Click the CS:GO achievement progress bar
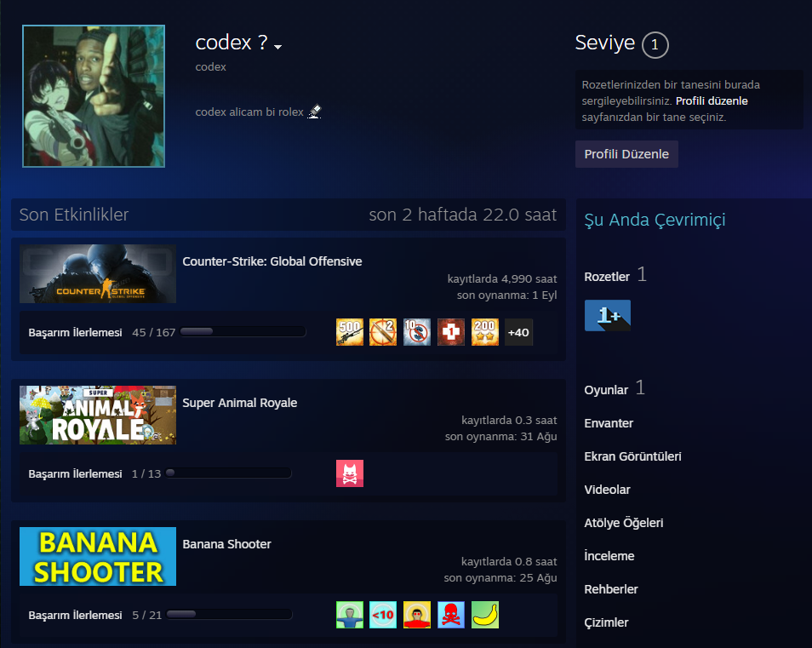This screenshot has width=812, height=648. (x=243, y=332)
